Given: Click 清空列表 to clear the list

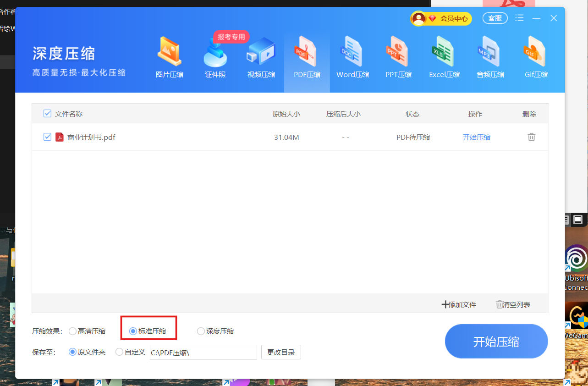Looking at the screenshot, I should [513, 304].
